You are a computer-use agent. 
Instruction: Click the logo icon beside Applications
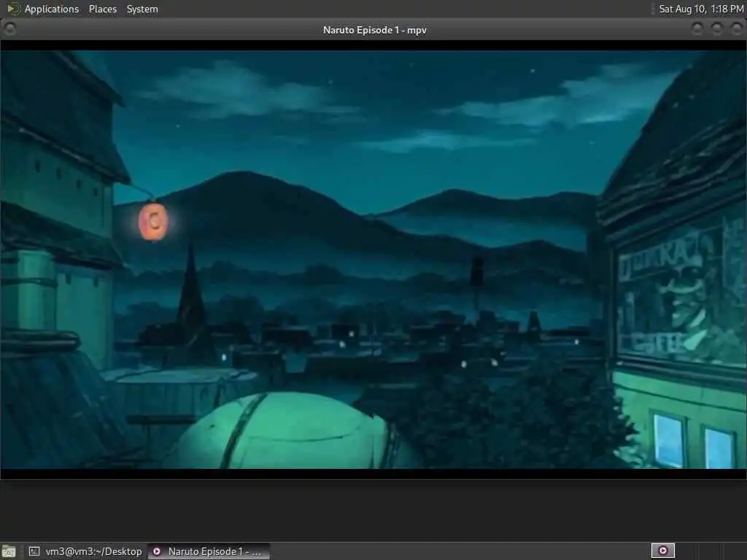coord(13,9)
